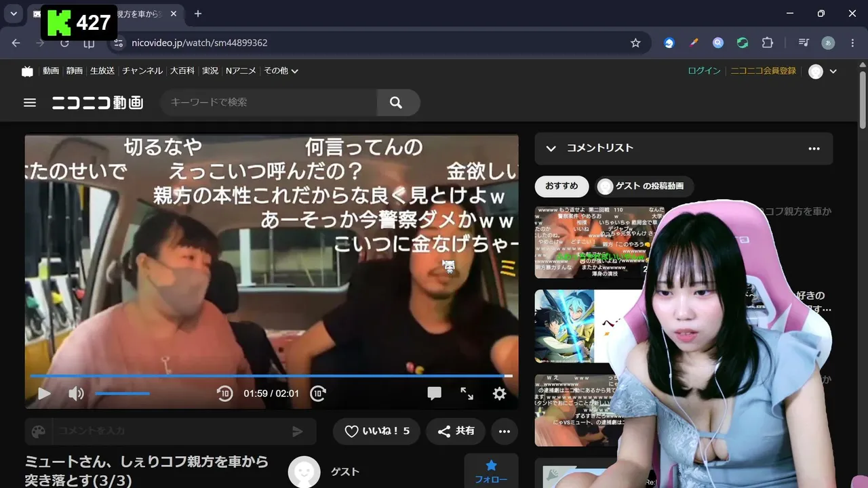This screenshot has width=868, height=488.
Task: Expand the その他 dropdown
Action: 281,70
